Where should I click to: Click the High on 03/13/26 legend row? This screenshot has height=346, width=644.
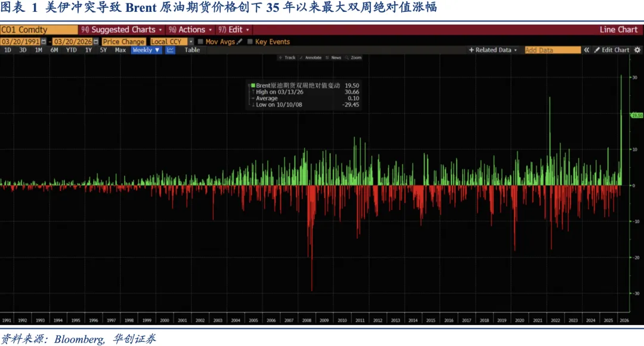coord(305,92)
